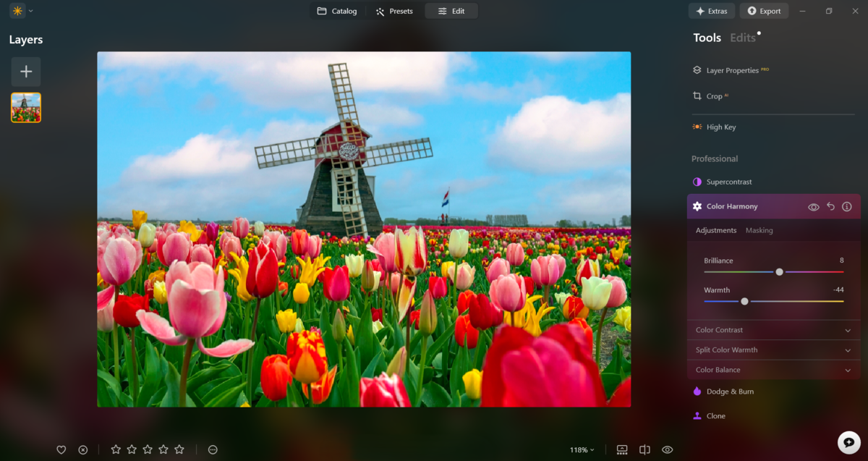Viewport: 868px width, 461px height.
Task: Select the tulip image layer thumbnail
Action: [x=25, y=107]
